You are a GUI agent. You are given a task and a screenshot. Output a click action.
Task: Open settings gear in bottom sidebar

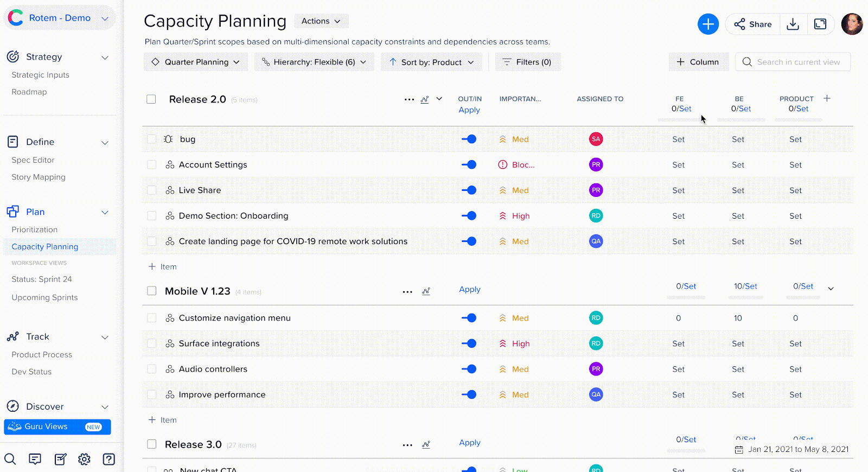click(84, 460)
